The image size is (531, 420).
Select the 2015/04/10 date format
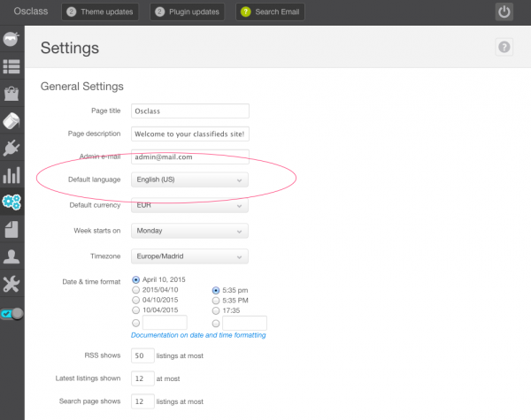[135, 290]
